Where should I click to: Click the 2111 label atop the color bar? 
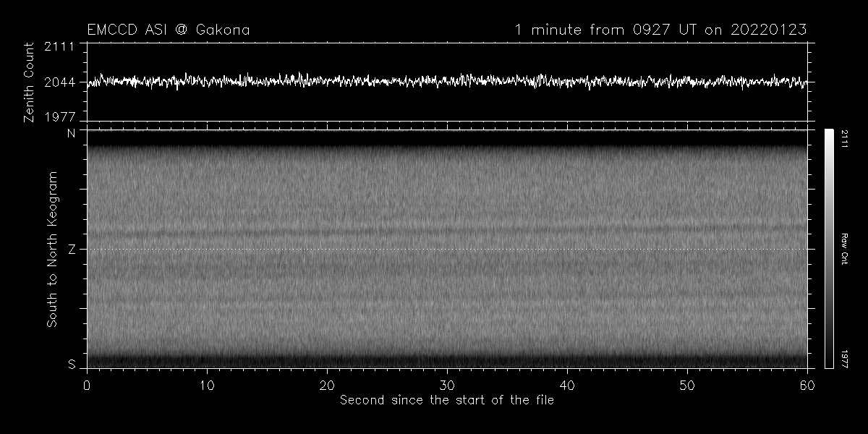tap(844, 137)
